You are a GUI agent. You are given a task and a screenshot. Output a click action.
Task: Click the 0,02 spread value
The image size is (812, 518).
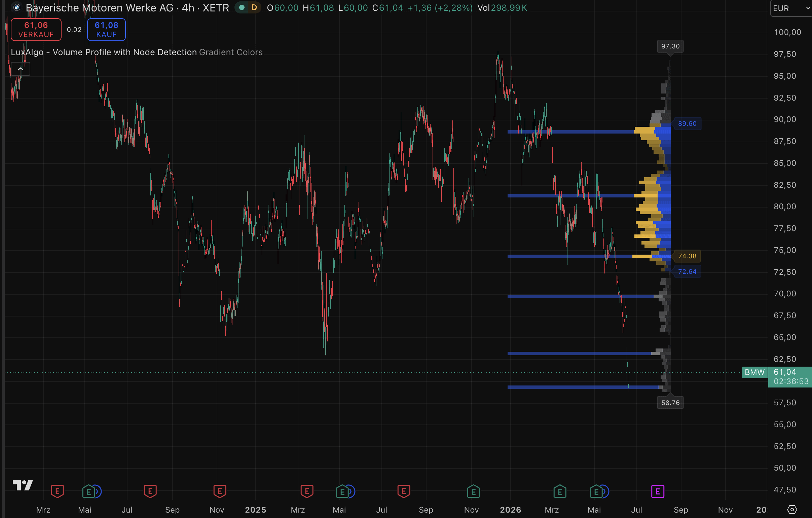(x=74, y=30)
